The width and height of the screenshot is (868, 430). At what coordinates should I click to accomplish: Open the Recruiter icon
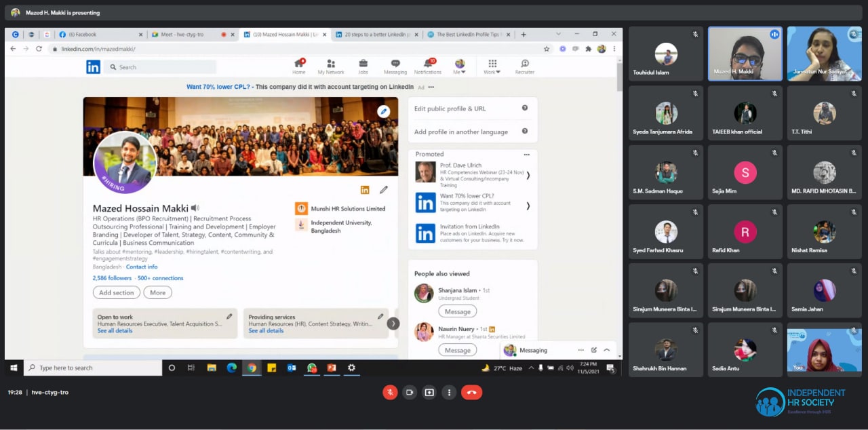(525, 66)
